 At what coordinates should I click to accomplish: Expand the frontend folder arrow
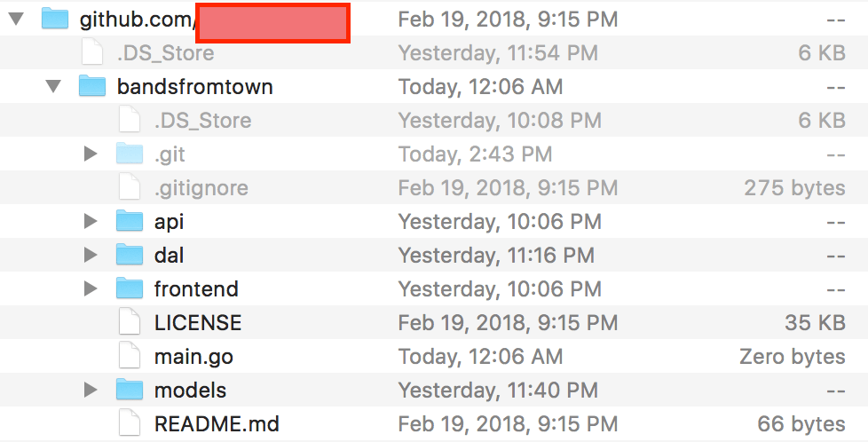coord(91,288)
